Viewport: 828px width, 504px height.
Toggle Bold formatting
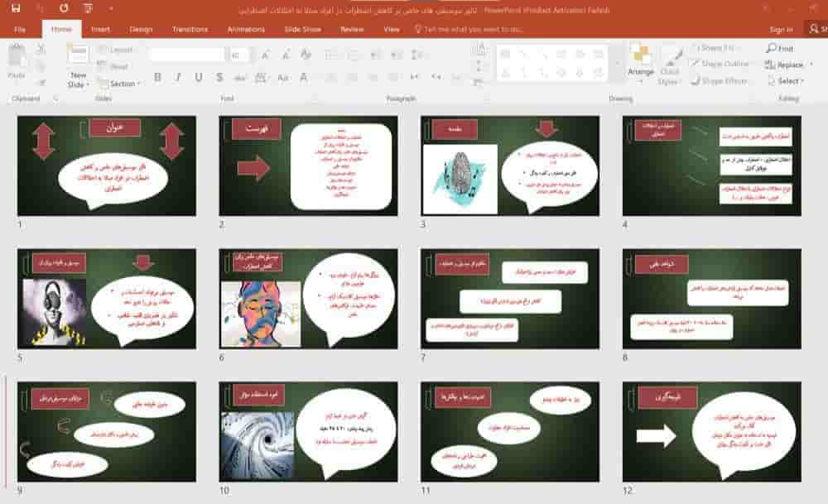[x=157, y=78]
